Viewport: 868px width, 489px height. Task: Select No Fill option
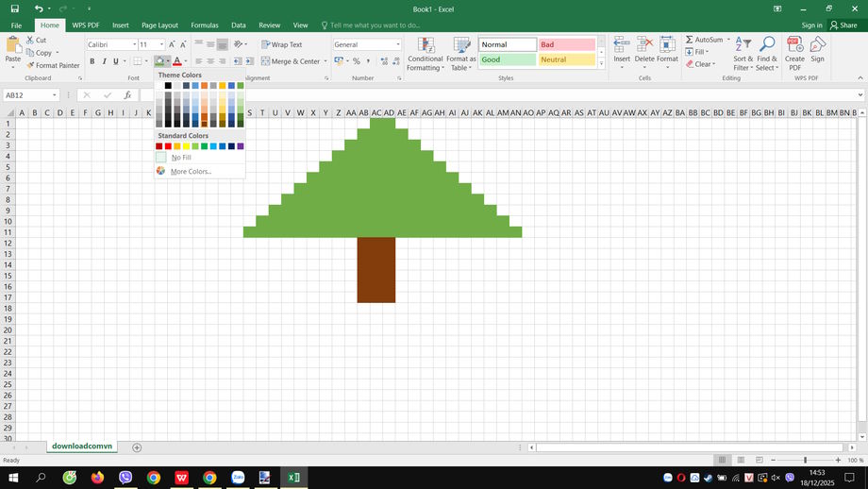[x=180, y=158]
